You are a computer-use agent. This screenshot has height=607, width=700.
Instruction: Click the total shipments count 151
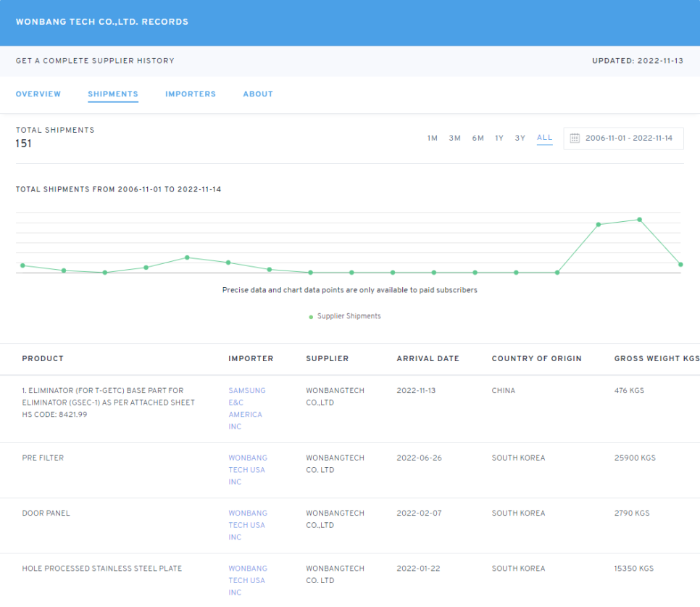pos(24,144)
